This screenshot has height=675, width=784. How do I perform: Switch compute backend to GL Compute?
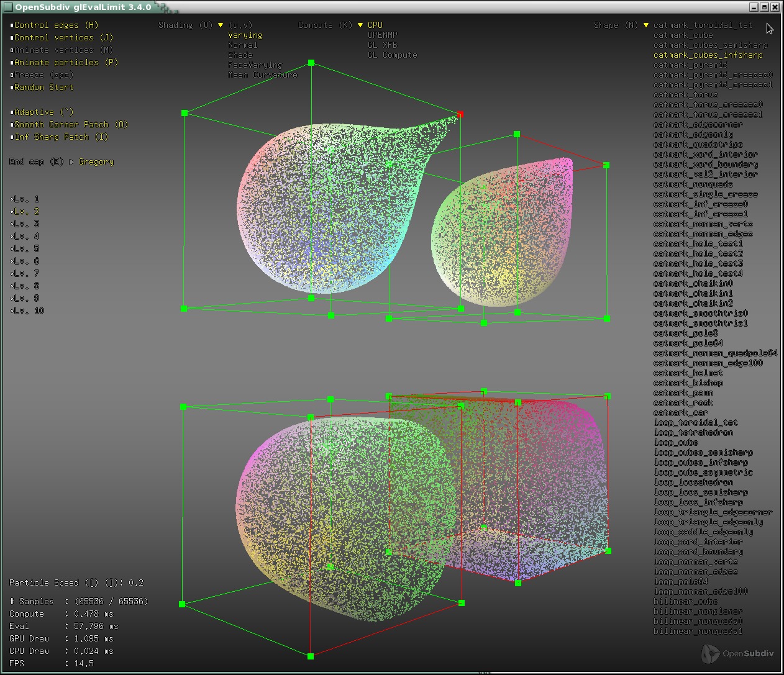[x=392, y=55]
